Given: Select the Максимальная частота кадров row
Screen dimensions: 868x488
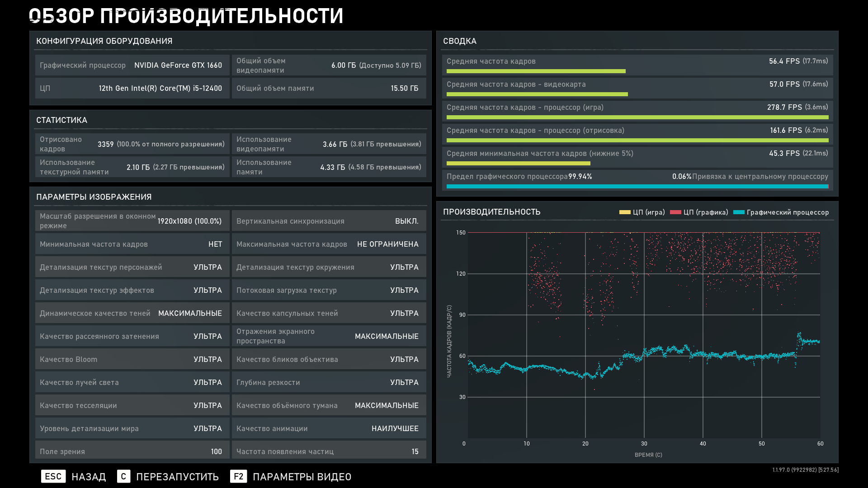Looking at the screenshot, I should pos(329,244).
